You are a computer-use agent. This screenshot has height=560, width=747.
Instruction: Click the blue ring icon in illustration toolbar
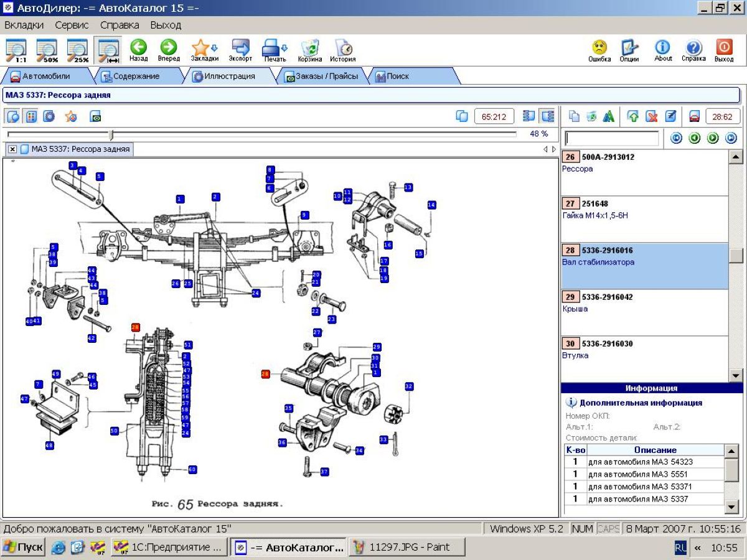(x=49, y=116)
